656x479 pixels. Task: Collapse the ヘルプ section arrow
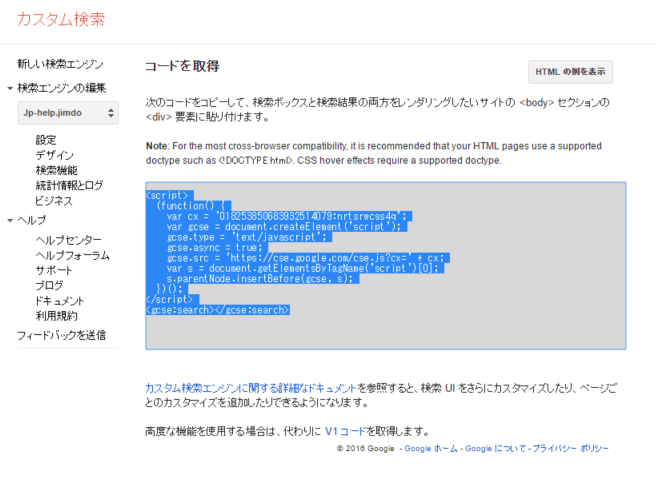10,220
